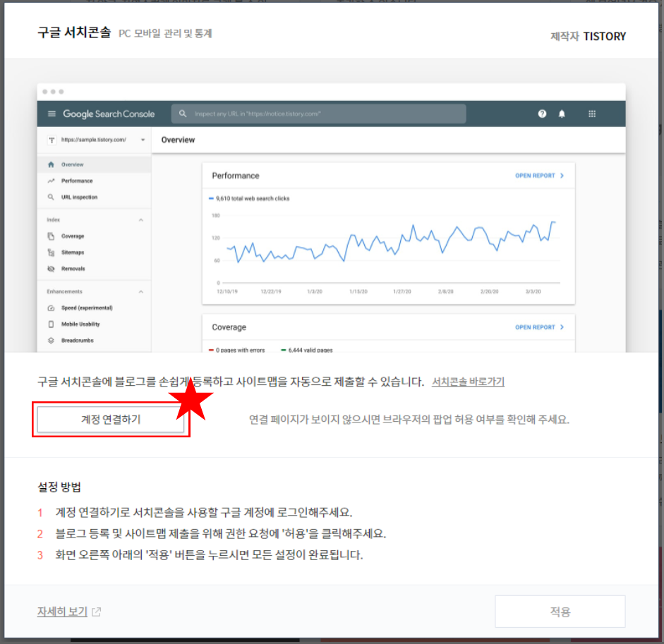Click the 제작자 TISTORY label
The width and height of the screenshot is (664, 644).
click(588, 37)
